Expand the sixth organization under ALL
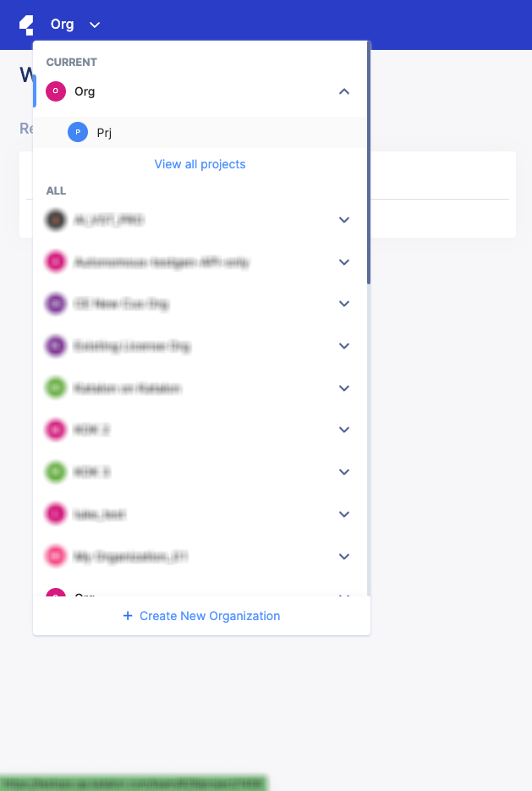532x791 pixels. click(343, 430)
